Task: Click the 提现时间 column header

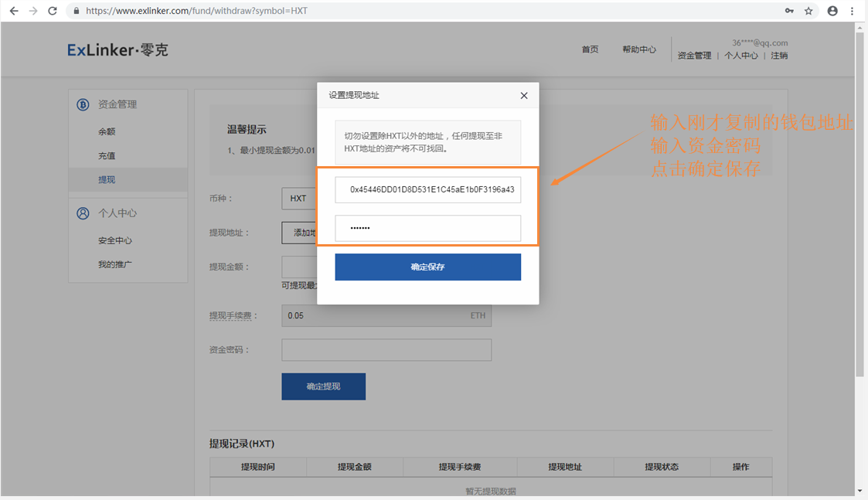Action: pyautogui.click(x=258, y=467)
